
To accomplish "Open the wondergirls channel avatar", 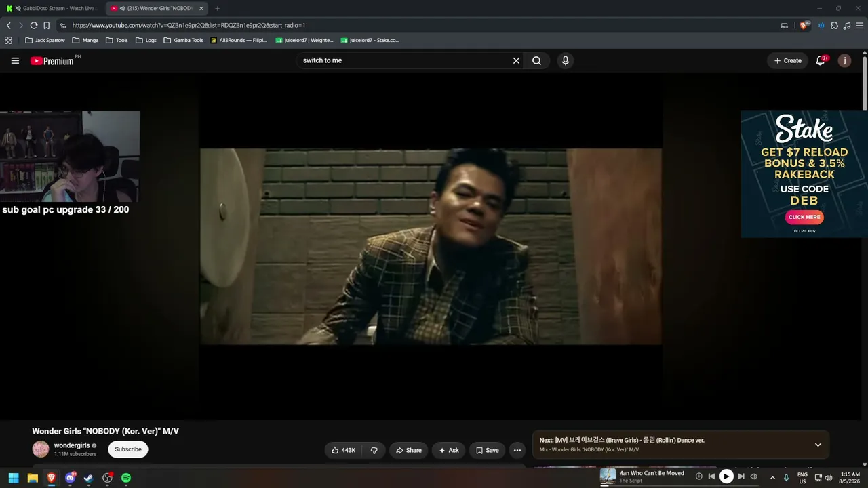I will coord(41,449).
